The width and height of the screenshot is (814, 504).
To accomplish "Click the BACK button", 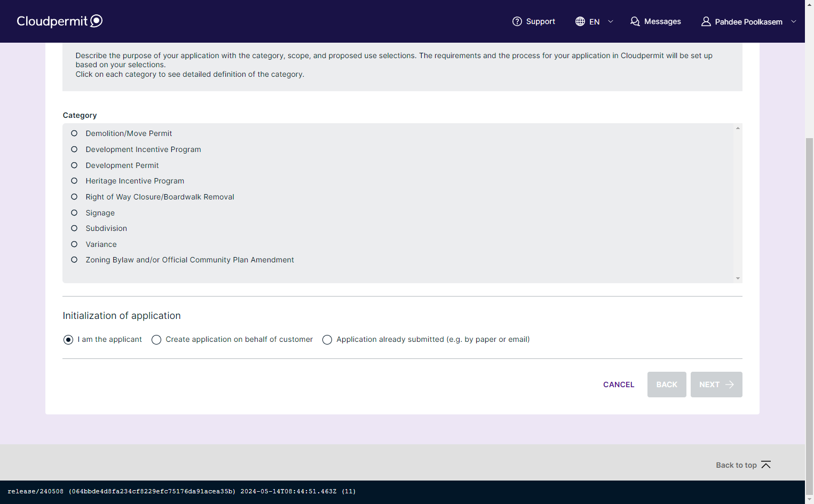I will point(667,385).
